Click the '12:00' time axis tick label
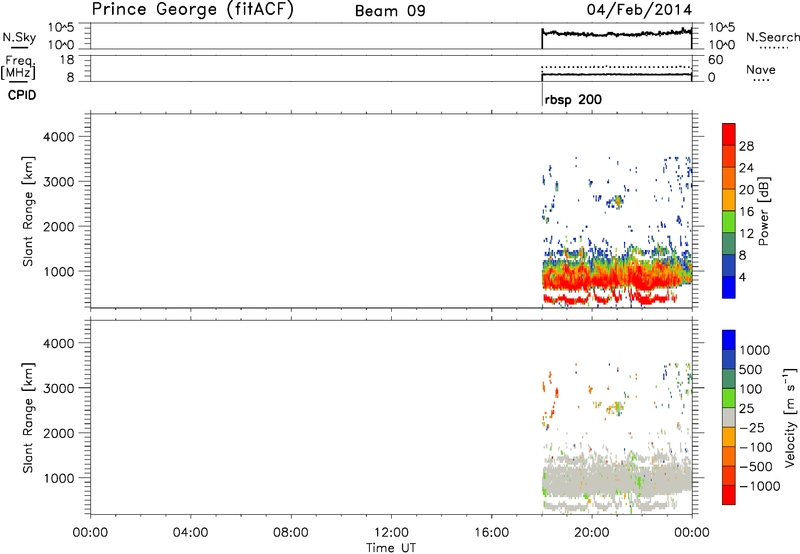Viewport: 800px width, 554px height. [x=391, y=533]
